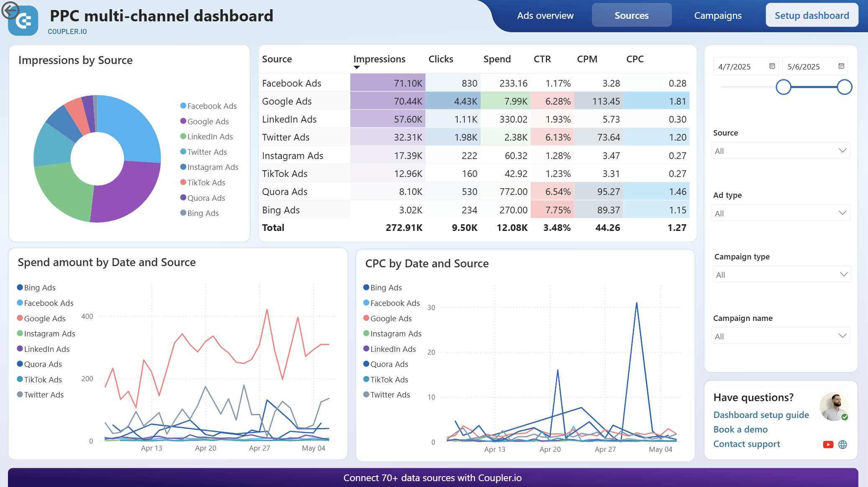
Task: Click the globe icon in the Have questions panel
Action: (843, 444)
